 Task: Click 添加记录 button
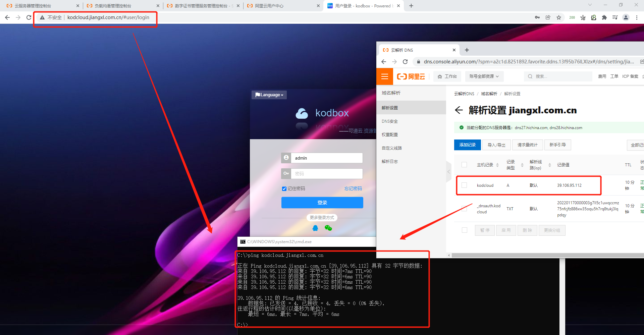pos(468,145)
